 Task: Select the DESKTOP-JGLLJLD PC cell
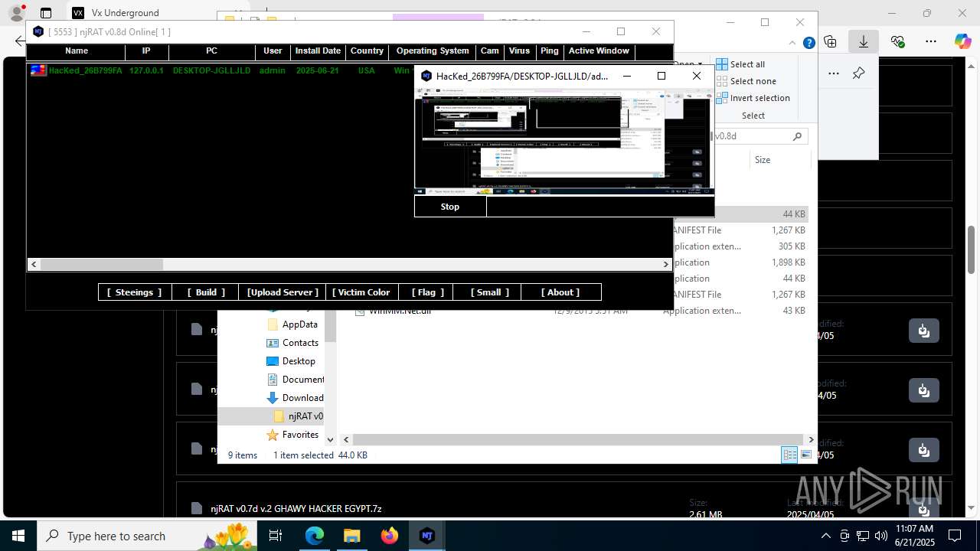click(x=211, y=70)
